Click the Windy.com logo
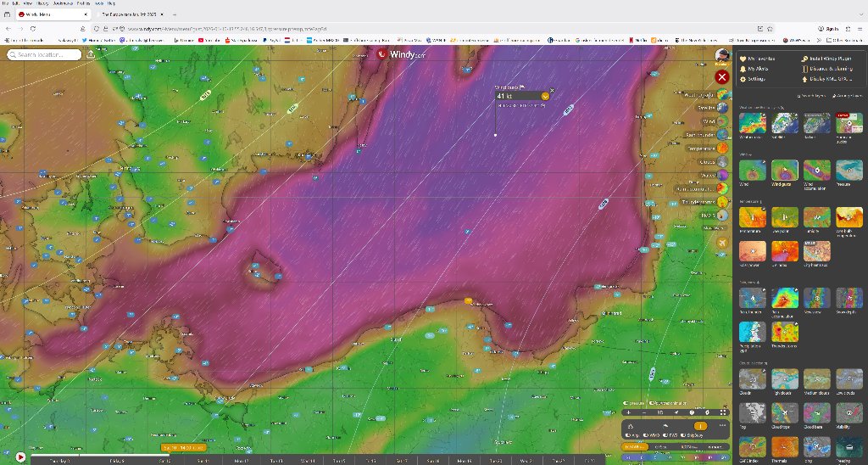 click(x=402, y=53)
